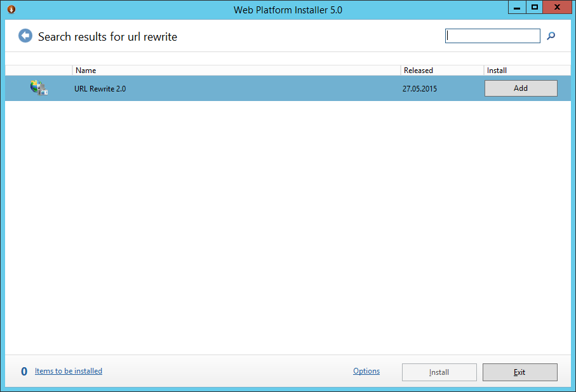Add URL Rewrite 2.0 to install list
The width and height of the screenshot is (576, 392).
[521, 88]
